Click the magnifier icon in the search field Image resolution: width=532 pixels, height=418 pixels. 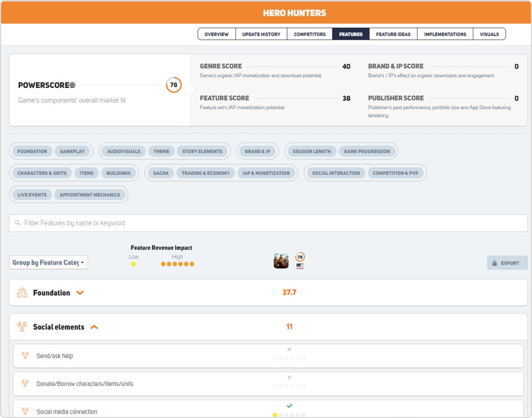coord(18,223)
